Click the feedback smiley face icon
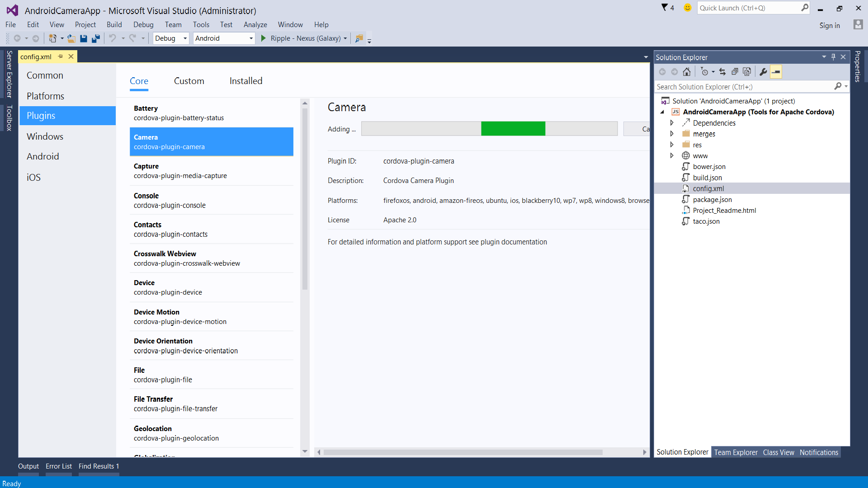This screenshot has width=868, height=488. [688, 8]
